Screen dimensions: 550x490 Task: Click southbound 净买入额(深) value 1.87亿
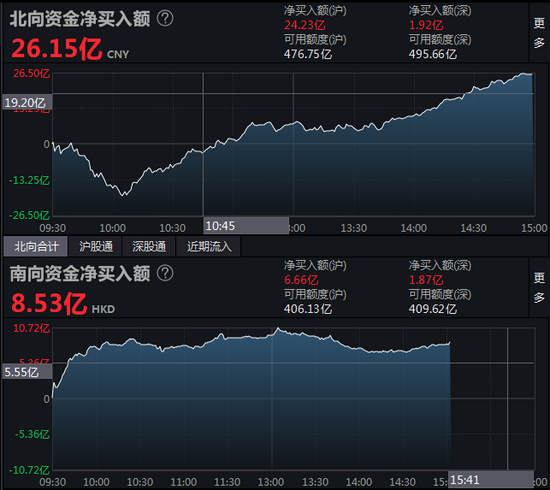(x=426, y=280)
